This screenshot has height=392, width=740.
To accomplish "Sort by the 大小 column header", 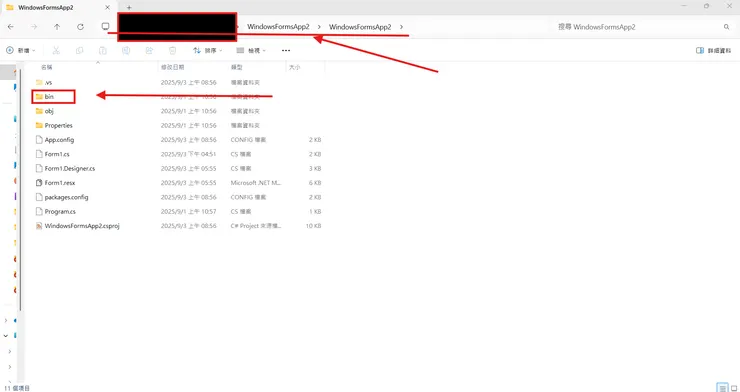I will [x=295, y=67].
